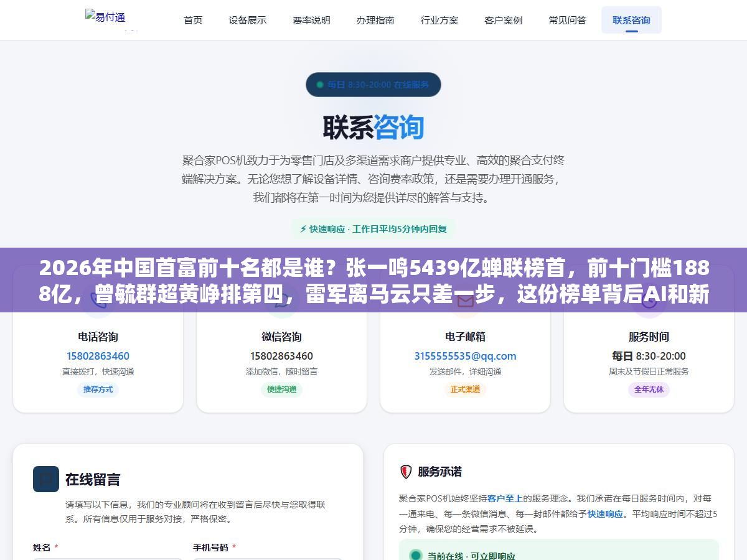The width and height of the screenshot is (747, 560).
Task: Select the active 联系咨询 nav tab
Action: (x=631, y=20)
